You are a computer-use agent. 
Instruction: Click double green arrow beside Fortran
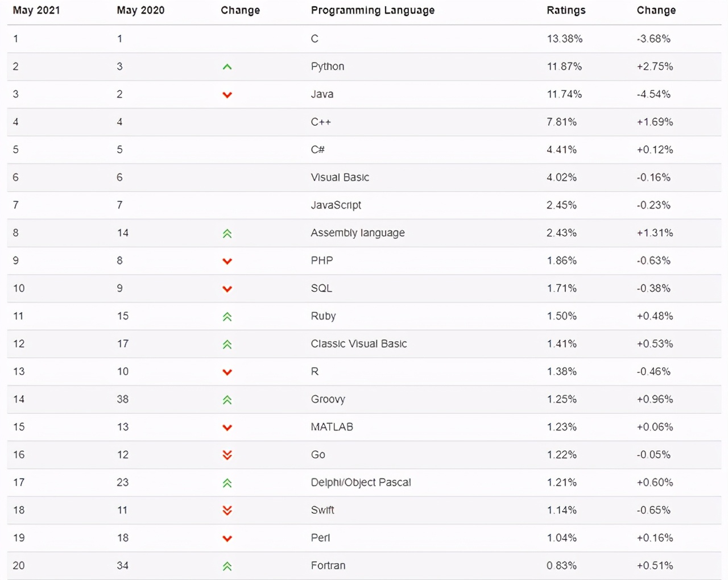click(x=227, y=566)
